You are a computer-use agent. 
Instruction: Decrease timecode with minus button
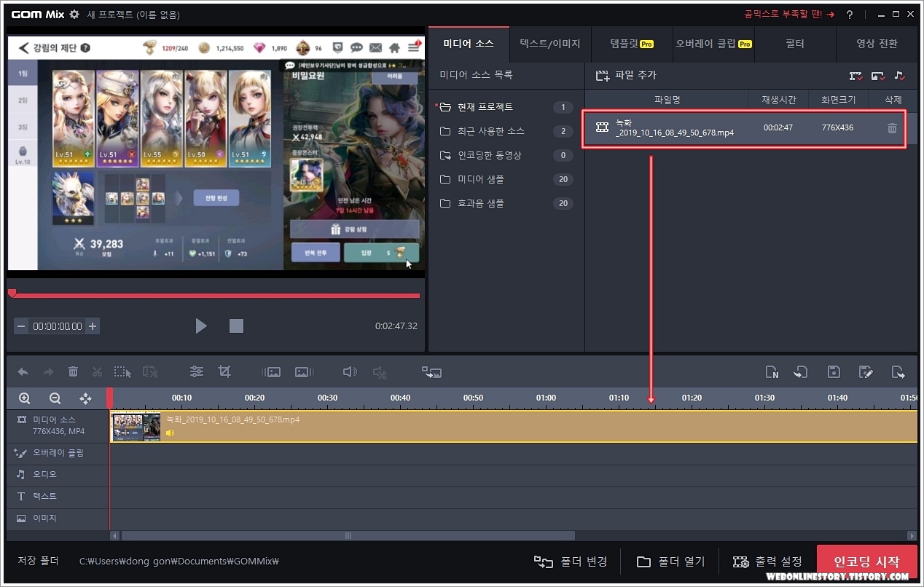click(21, 326)
